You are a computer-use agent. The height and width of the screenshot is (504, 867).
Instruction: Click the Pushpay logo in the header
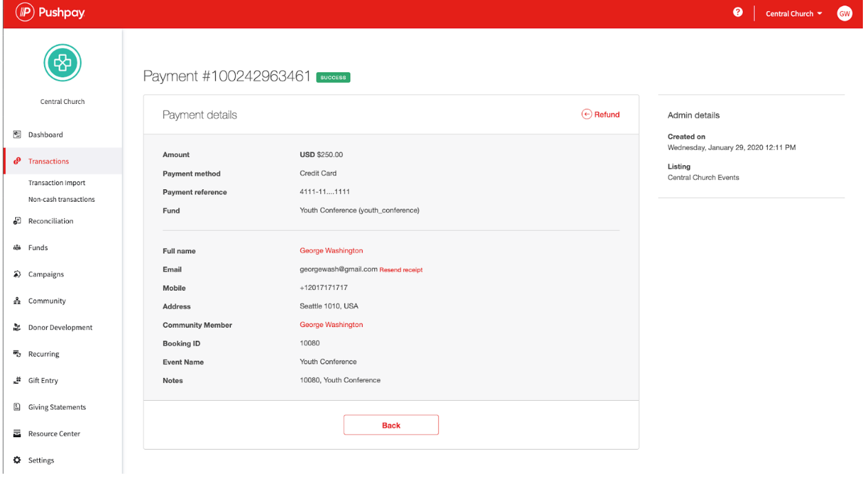coord(50,12)
